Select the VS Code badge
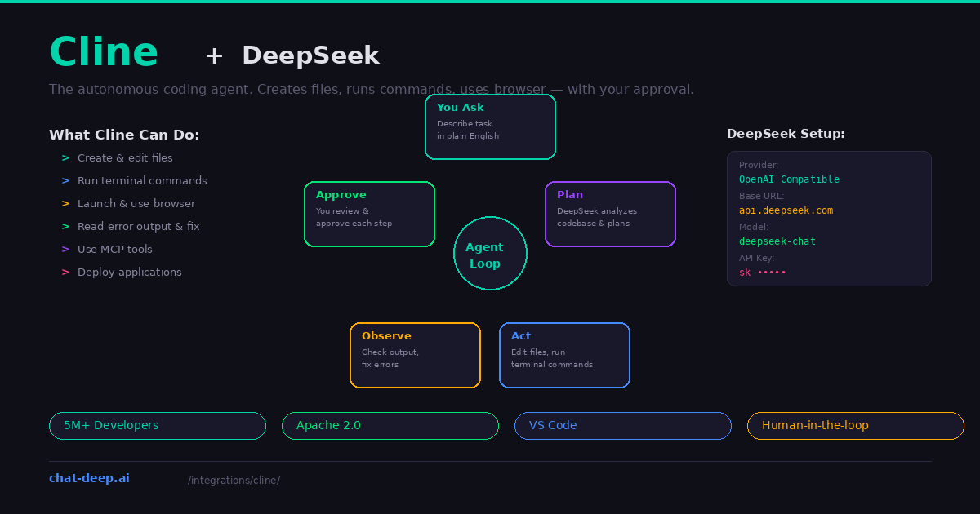This screenshot has width=980, height=514. pyautogui.click(x=622, y=425)
